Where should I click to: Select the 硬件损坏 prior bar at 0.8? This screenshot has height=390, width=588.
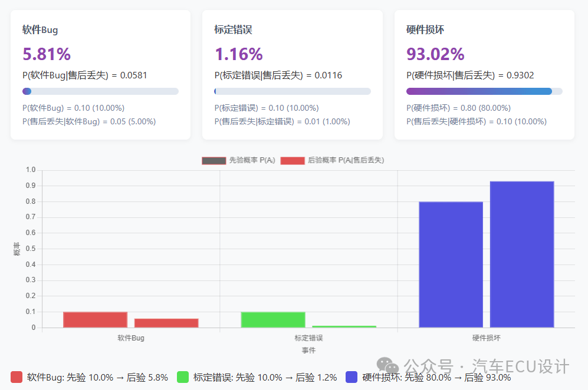pos(451,265)
